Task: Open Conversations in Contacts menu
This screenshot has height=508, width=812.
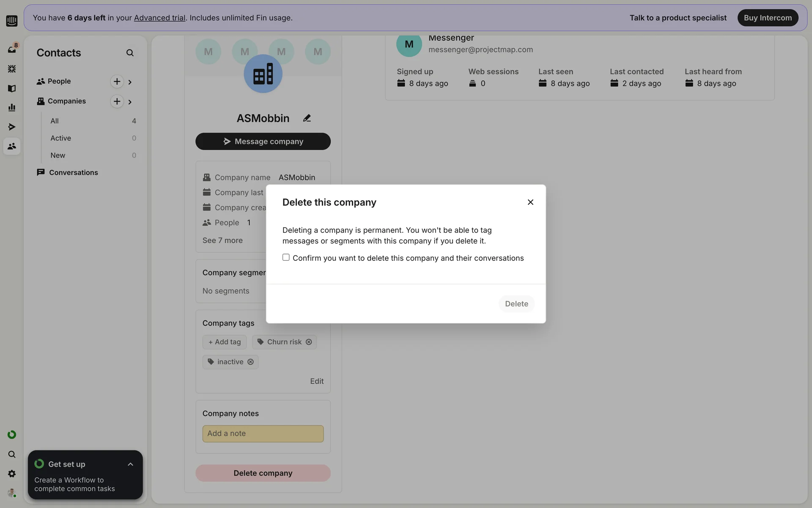Action: pos(73,172)
